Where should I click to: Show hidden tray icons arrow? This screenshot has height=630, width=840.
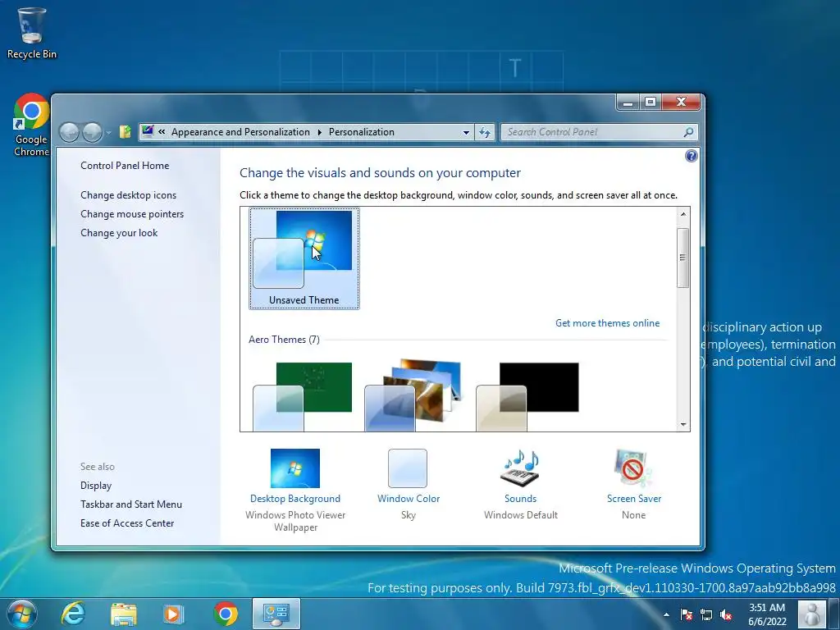(x=666, y=614)
